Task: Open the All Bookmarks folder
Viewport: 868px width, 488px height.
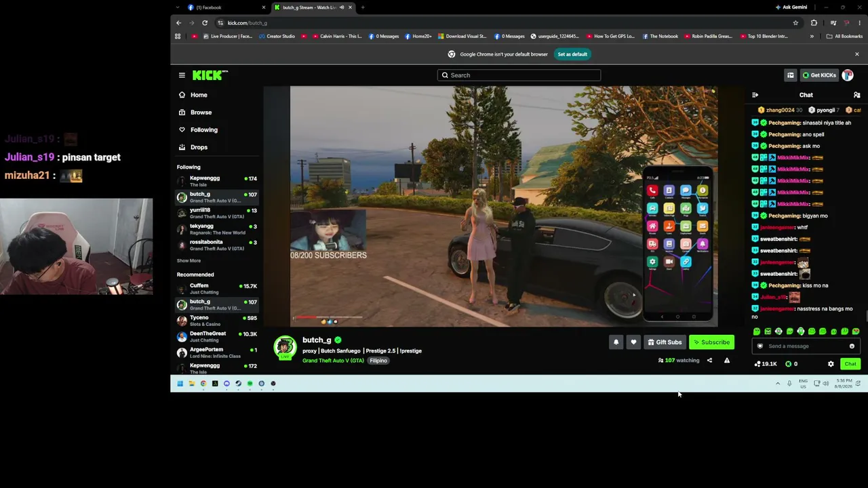Action: (x=844, y=37)
